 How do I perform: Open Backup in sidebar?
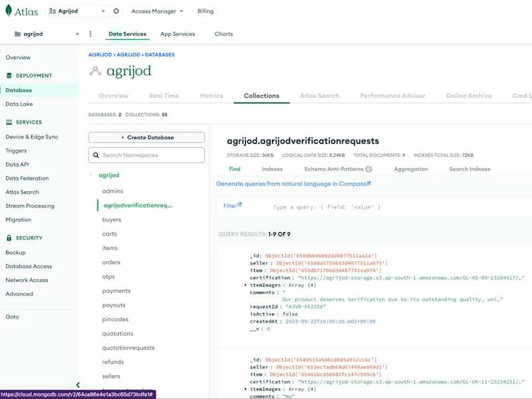(x=15, y=253)
